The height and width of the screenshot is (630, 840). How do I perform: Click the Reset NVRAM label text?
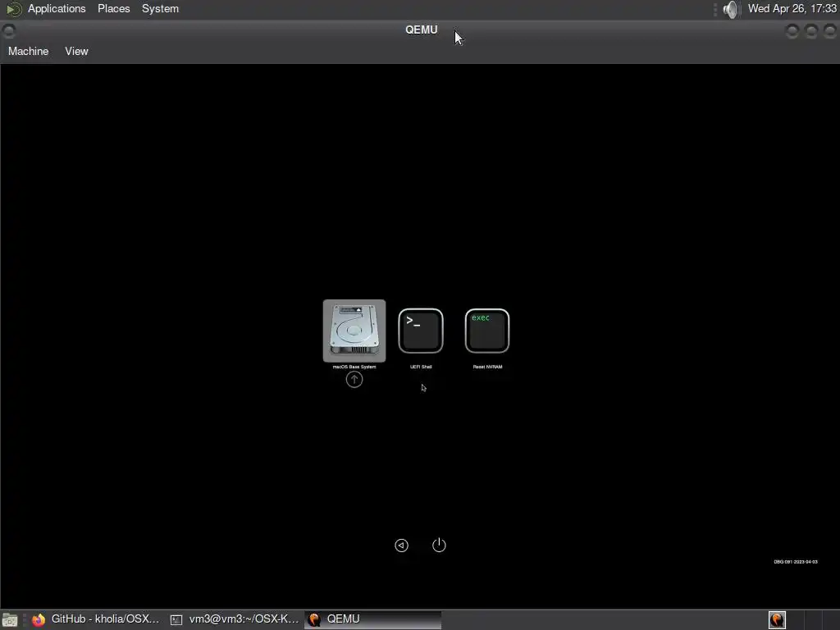[x=487, y=367]
